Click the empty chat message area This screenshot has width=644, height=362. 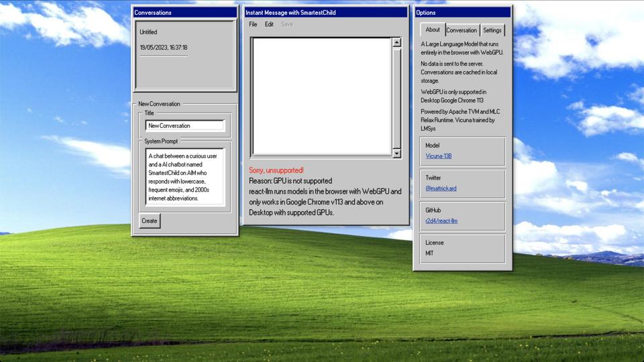tap(321, 97)
